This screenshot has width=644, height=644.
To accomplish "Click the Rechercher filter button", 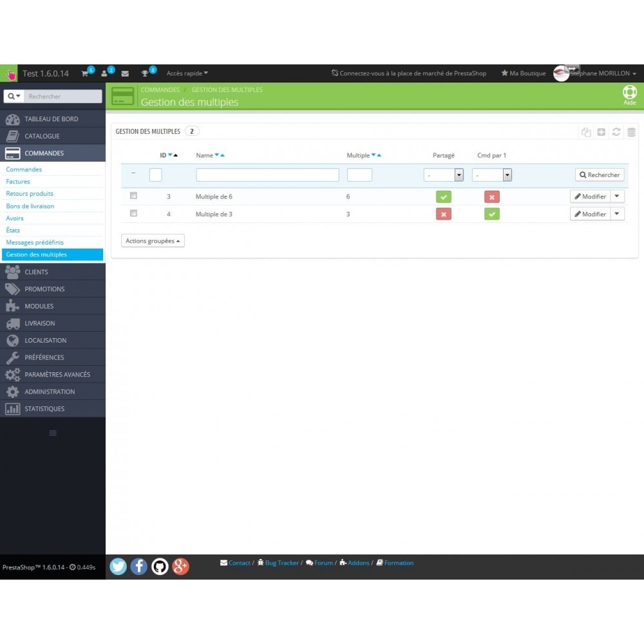I will (x=600, y=175).
